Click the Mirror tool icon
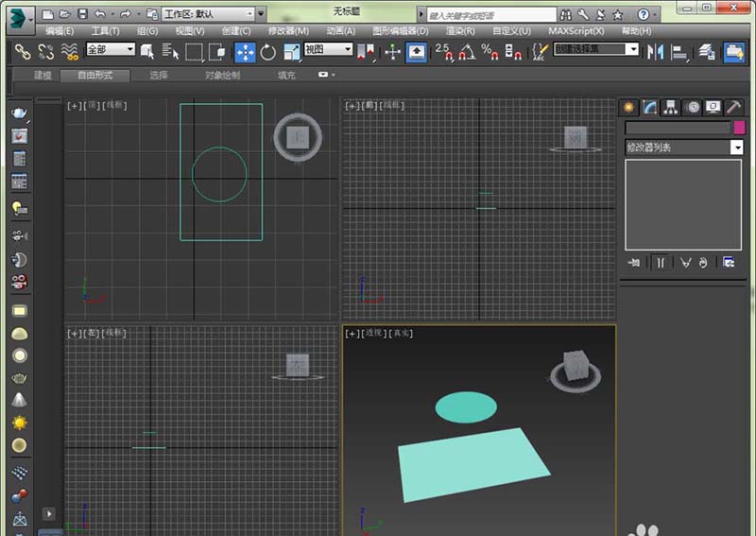The width and height of the screenshot is (756, 536). [656, 52]
